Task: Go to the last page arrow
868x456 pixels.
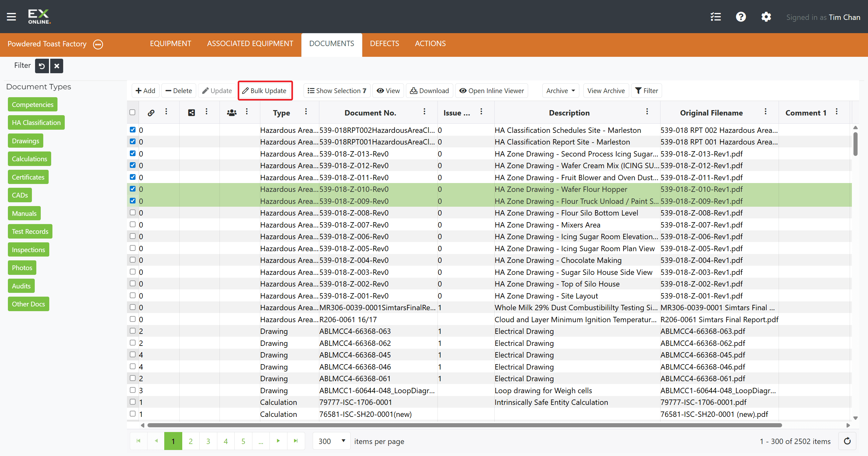Action: pyautogui.click(x=296, y=441)
